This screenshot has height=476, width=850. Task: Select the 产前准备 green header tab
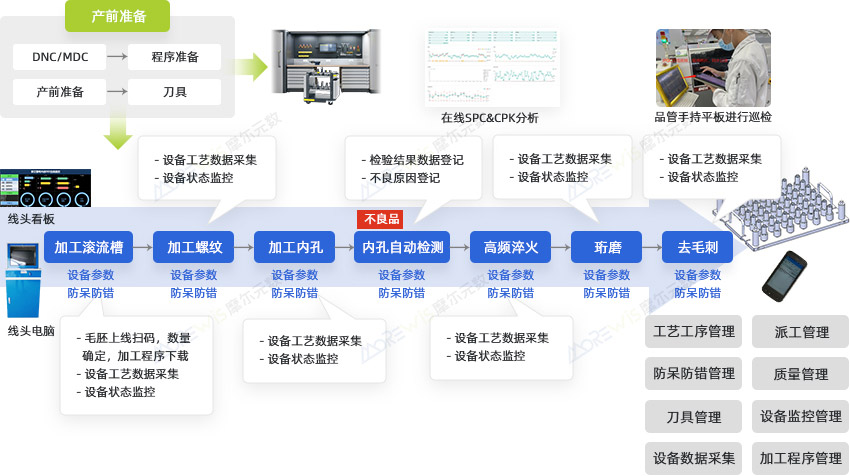click(x=117, y=16)
